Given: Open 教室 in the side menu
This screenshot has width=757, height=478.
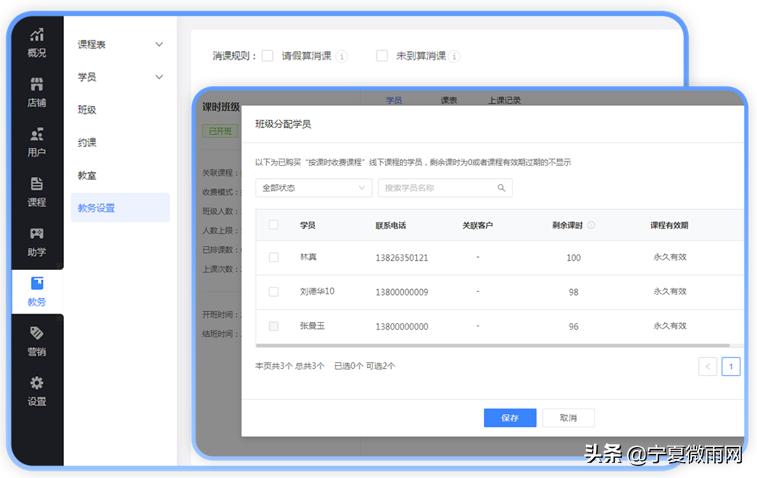Looking at the screenshot, I should coord(87,175).
